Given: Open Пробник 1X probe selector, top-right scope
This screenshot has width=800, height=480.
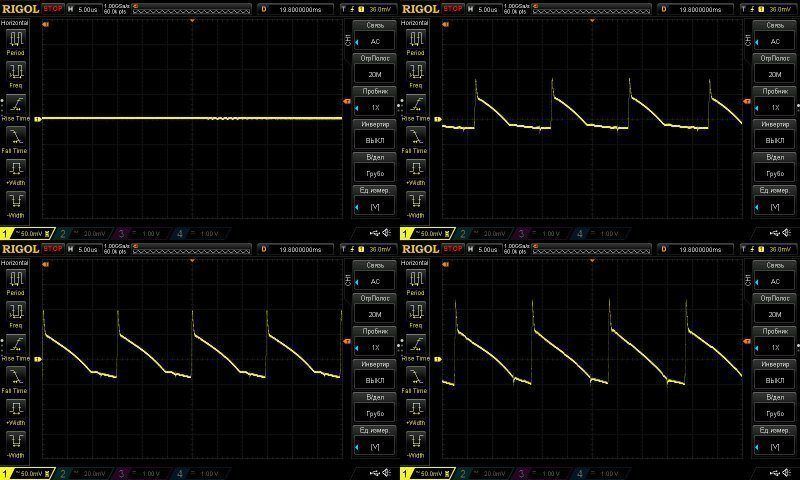Looking at the screenshot, I should 775,102.
